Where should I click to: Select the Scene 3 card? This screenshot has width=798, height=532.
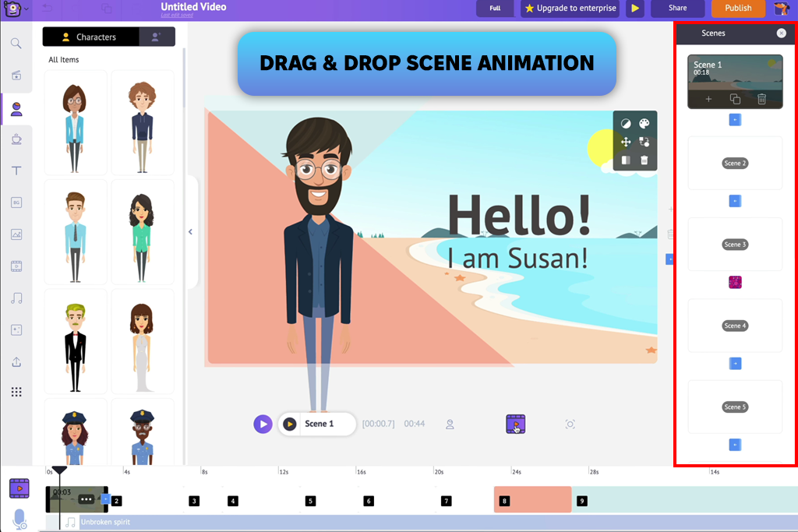[x=735, y=245]
